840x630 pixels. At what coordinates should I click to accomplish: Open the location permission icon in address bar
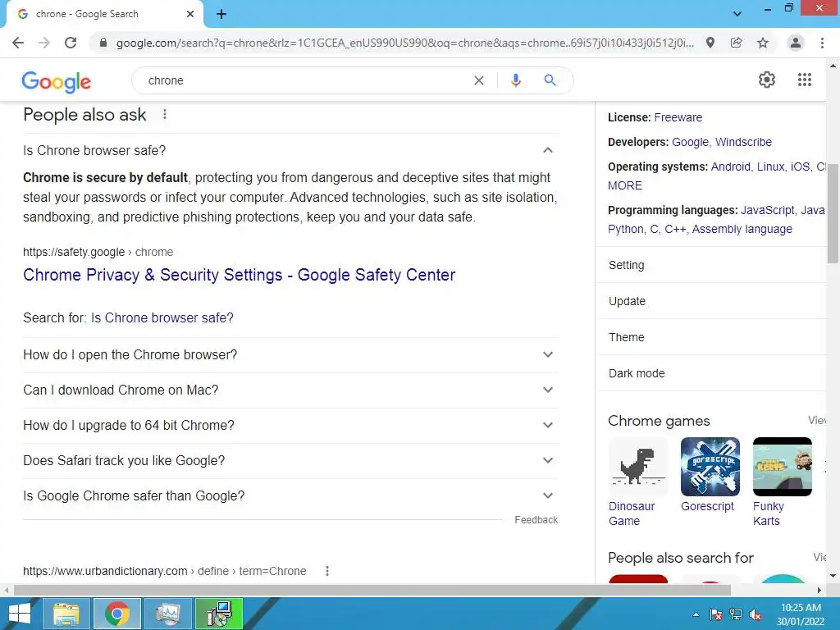[710, 43]
